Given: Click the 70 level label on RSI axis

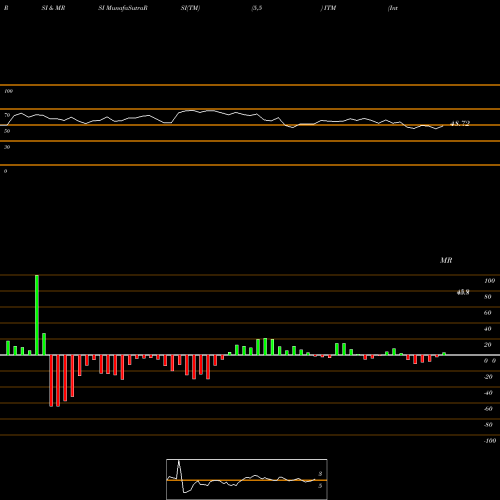Looking at the screenshot, I should pos(7,115).
